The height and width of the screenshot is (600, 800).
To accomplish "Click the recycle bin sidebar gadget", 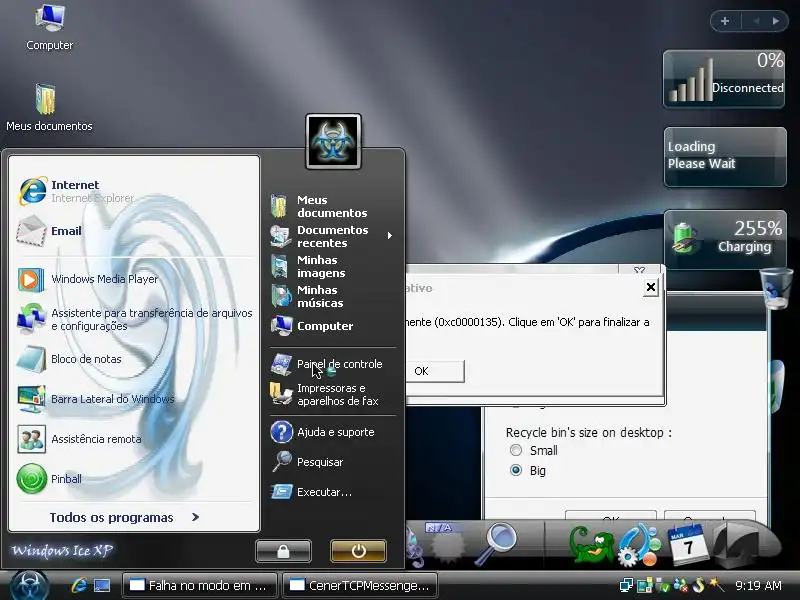I will tap(776, 289).
